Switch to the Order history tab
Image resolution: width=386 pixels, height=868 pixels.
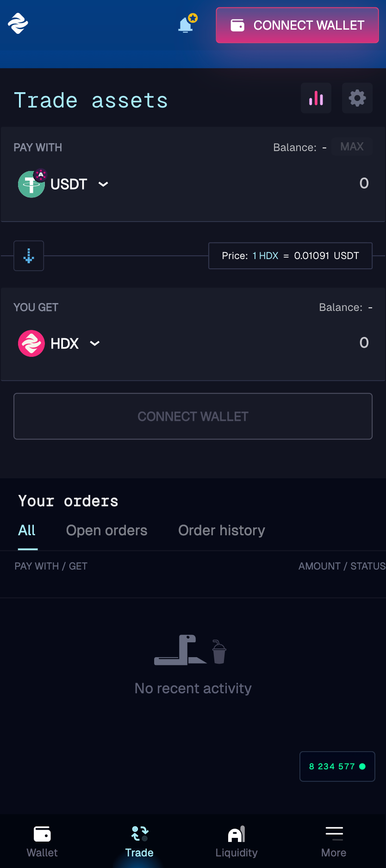pos(222,531)
